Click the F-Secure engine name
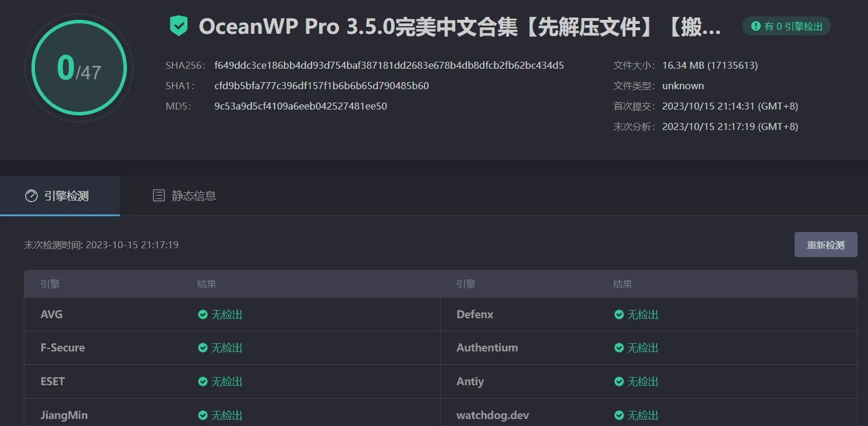868x426 pixels. (x=62, y=348)
